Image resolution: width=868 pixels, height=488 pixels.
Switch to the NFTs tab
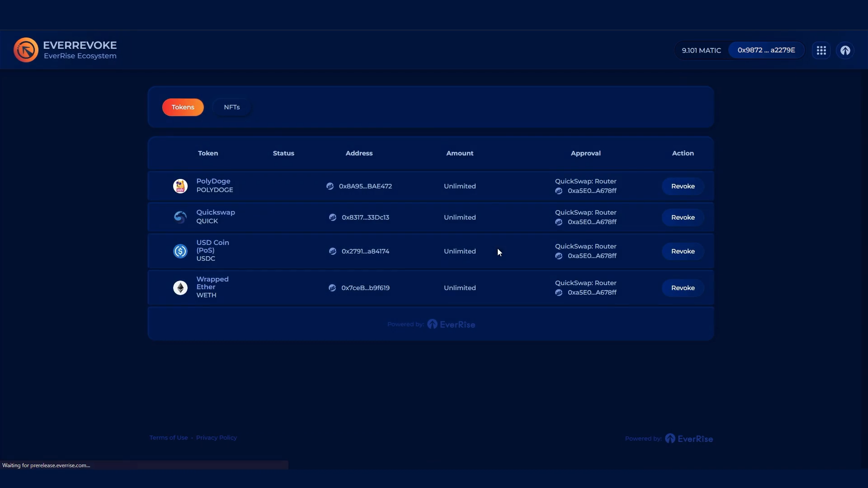tap(232, 107)
